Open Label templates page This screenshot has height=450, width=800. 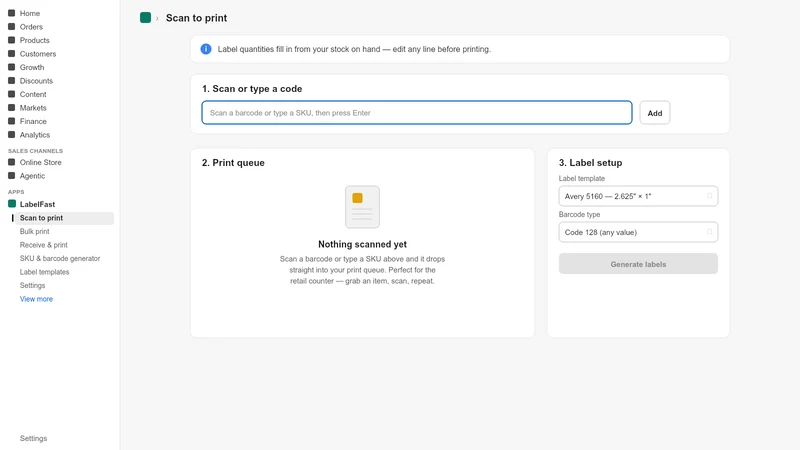coord(44,272)
